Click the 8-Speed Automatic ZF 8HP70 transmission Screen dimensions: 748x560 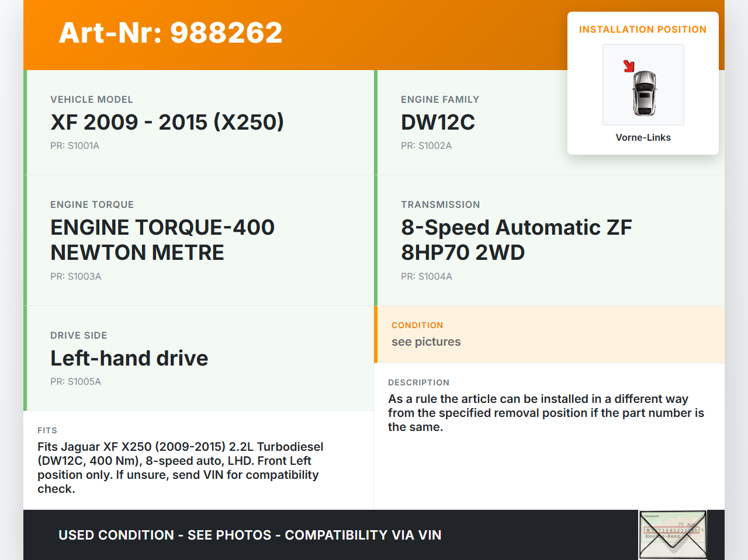[516, 240]
